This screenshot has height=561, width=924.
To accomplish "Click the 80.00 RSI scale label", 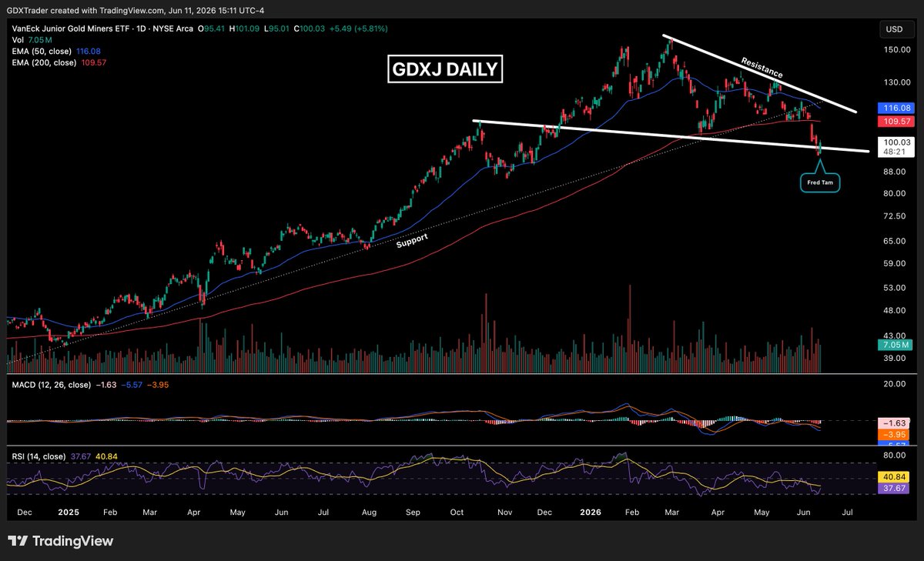I will click(x=896, y=455).
